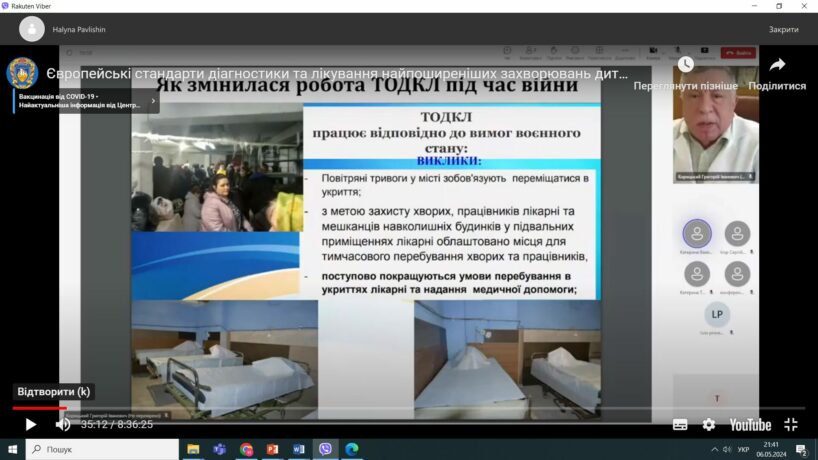Open PowerPoint from the taskbar
818x460 pixels.
tap(273, 449)
